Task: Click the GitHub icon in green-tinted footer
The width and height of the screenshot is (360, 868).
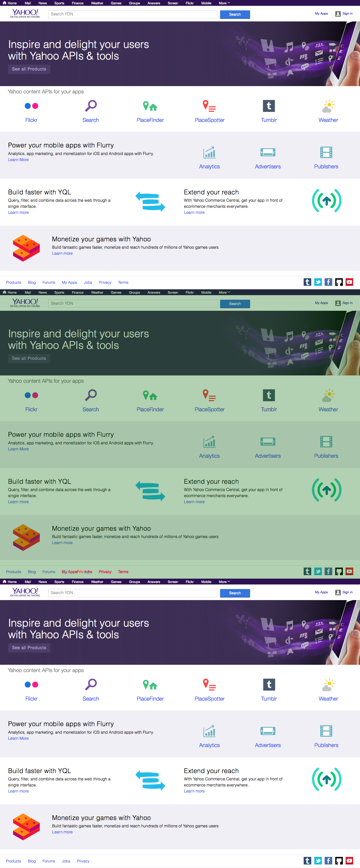Action: point(339,572)
